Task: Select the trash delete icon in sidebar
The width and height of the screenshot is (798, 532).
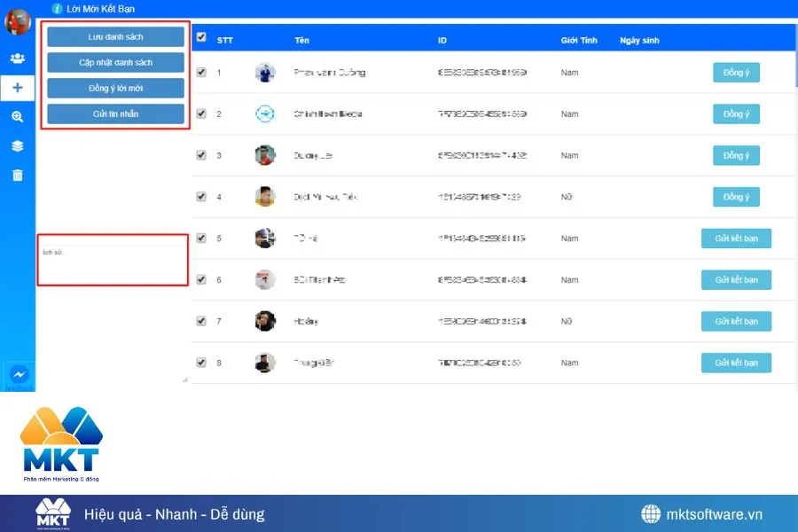Action: click(18, 175)
